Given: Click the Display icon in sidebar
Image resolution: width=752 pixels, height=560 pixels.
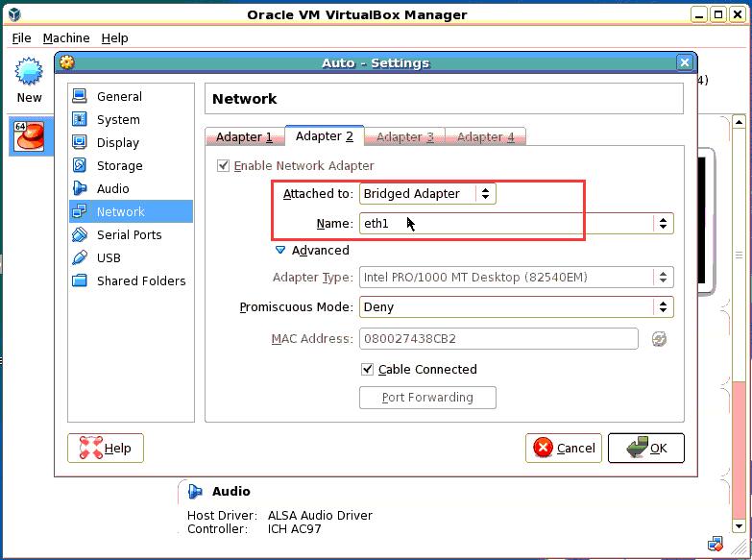Looking at the screenshot, I should [x=79, y=142].
